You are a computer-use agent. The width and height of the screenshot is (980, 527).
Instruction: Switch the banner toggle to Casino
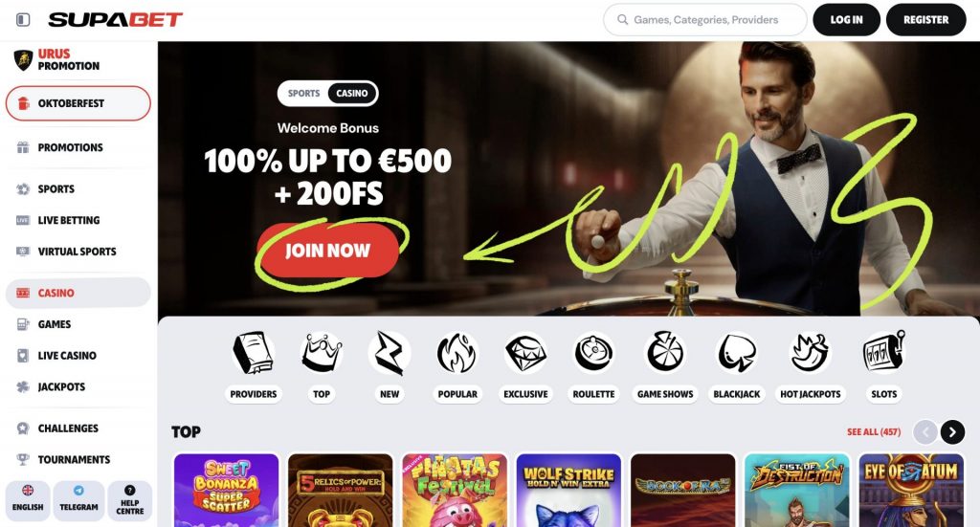(352, 93)
